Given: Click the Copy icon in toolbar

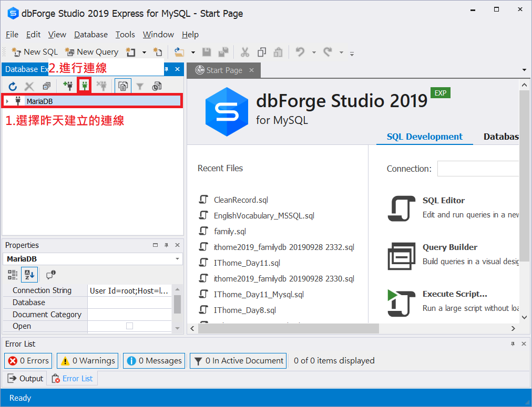Looking at the screenshot, I should click(262, 52).
